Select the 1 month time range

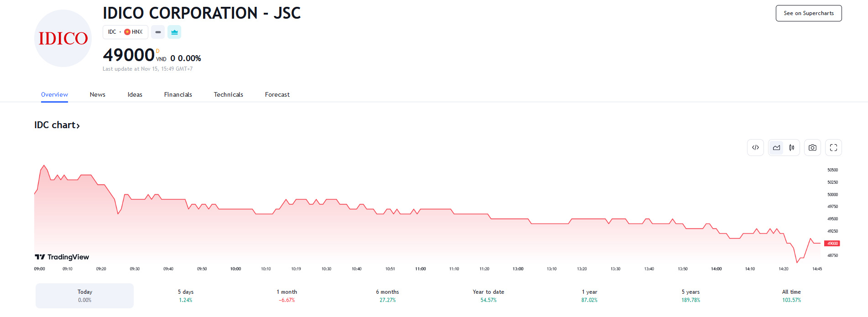point(287,296)
